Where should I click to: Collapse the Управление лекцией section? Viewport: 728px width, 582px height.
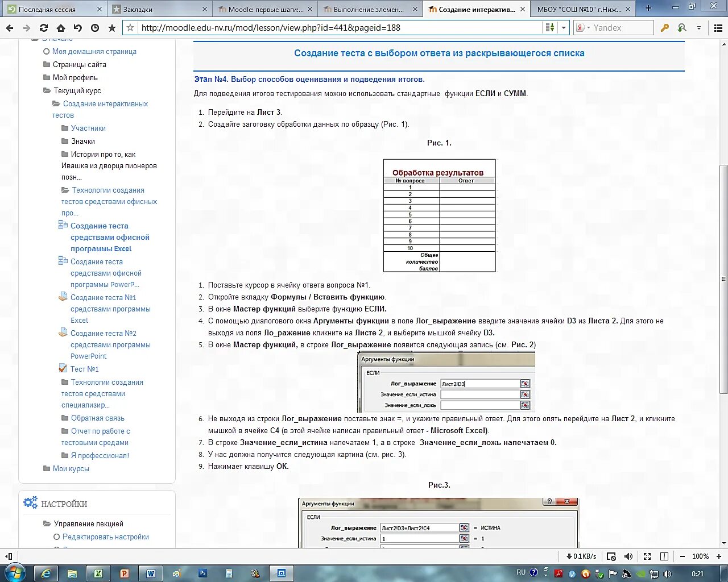[x=47, y=523]
